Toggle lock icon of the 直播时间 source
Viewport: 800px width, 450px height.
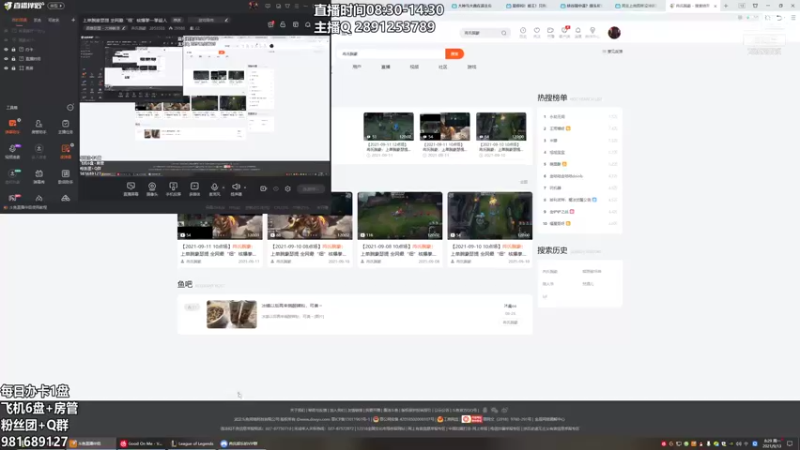coord(13,59)
